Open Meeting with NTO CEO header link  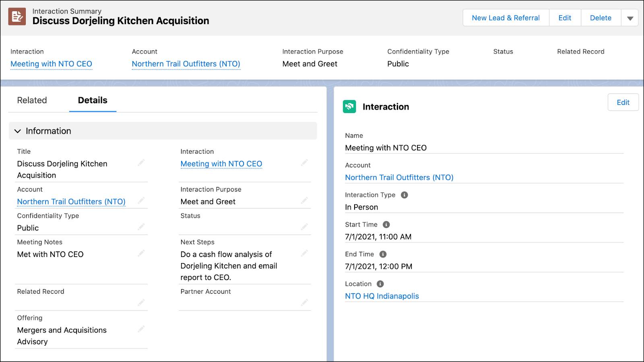pyautogui.click(x=51, y=64)
